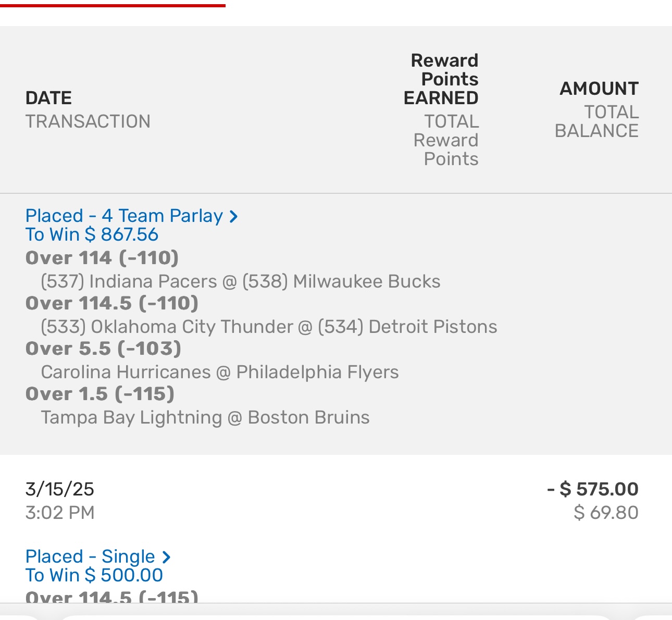Select the Over 114 (-110) parlay leg

102,258
